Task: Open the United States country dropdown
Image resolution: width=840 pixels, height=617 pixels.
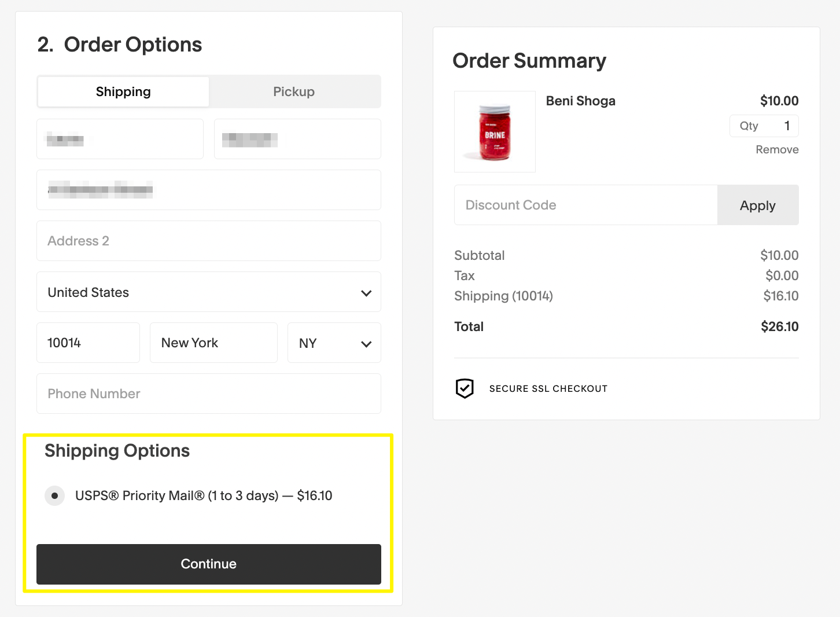Action: tap(209, 292)
